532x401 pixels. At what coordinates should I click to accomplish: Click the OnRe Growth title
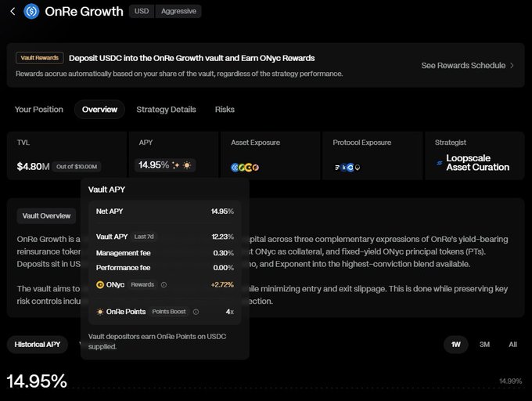[84, 12]
